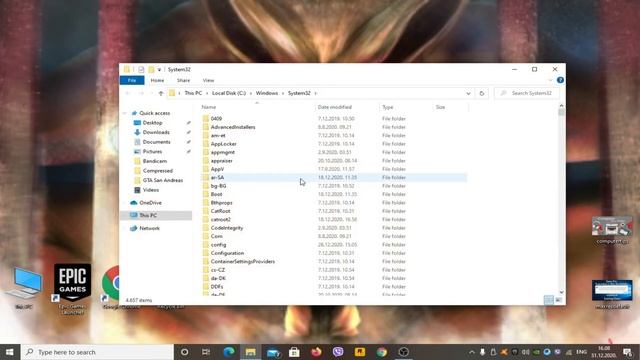640x360 pixels.
Task: Open the address bar history dropdown
Action: click(x=468, y=93)
